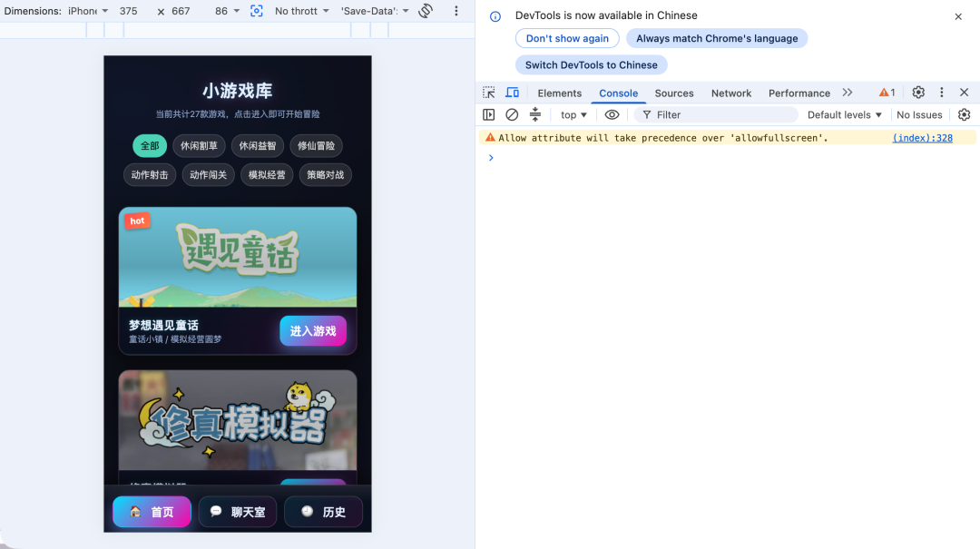Select the 动作闯关 category filter
Image resolution: width=980 pixels, height=549 pixels.
coord(208,175)
